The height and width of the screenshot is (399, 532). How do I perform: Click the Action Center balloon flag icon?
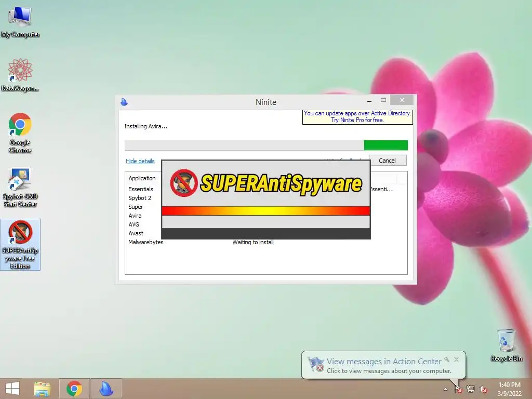click(x=315, y=365)
